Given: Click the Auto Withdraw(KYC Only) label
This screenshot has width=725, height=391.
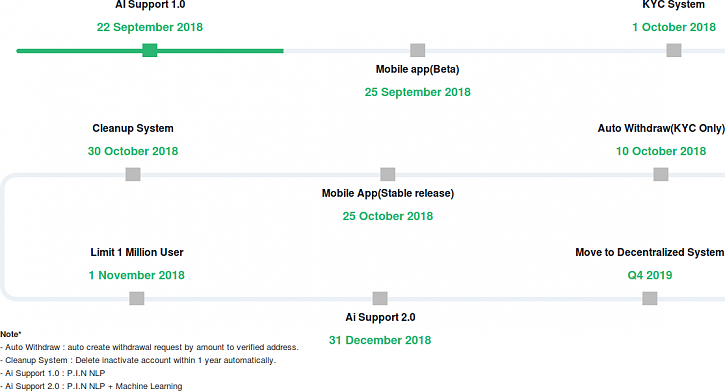Looking at the screenshot, I should pos(661,128).
